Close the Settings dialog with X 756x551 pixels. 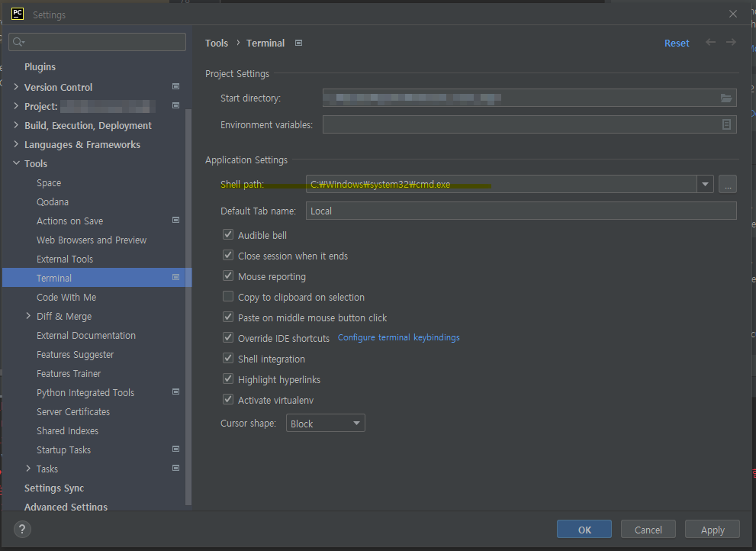click(x=733, y=14)
